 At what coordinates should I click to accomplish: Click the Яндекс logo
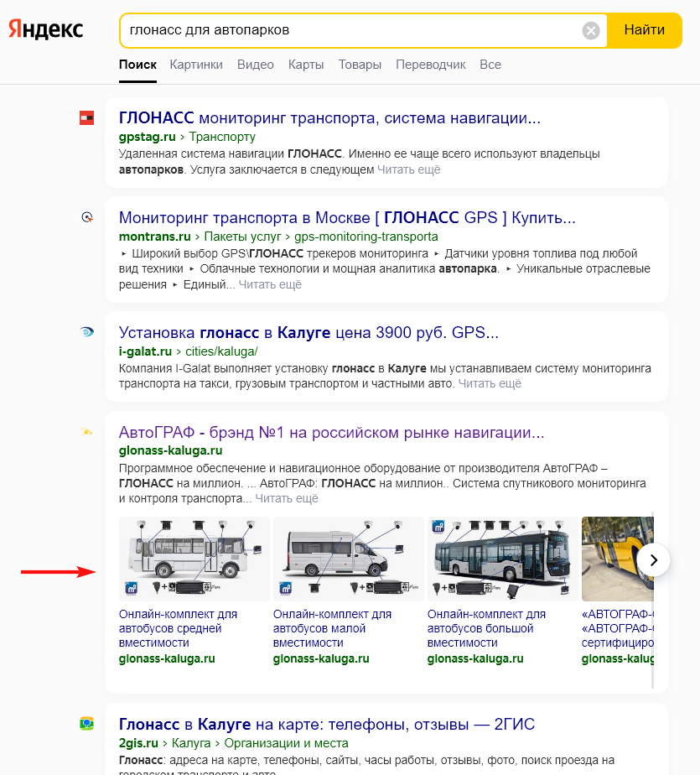45,29
